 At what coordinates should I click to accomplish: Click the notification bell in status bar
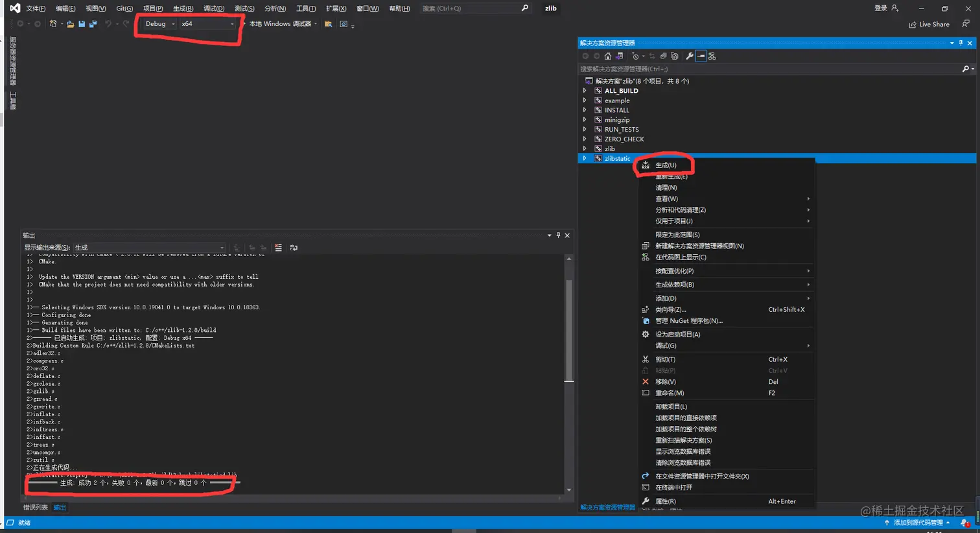pyautogui.click(x=965, y=523)
